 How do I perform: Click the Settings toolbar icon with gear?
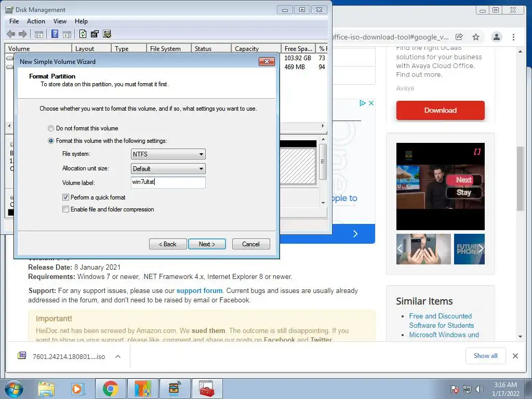tap(107, 34)
